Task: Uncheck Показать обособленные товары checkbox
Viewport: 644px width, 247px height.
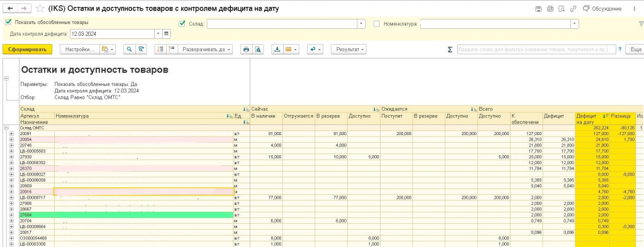Action: [8, 22]
